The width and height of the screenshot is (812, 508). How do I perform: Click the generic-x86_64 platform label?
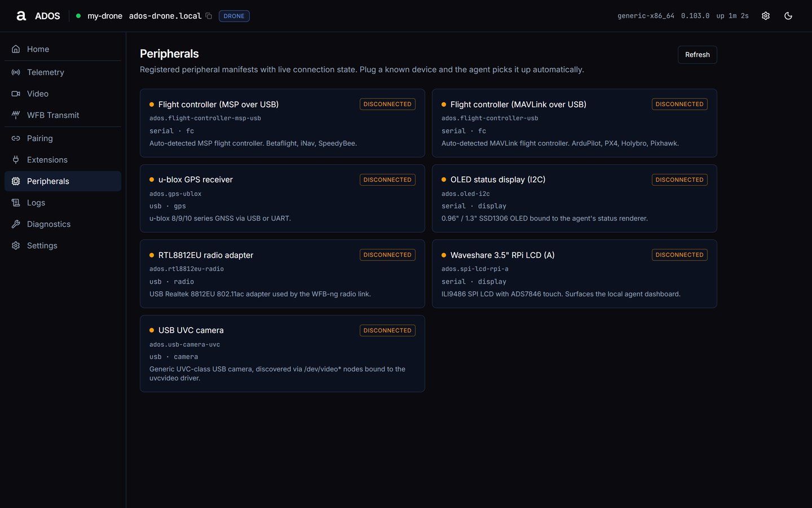tap(646, 16)
